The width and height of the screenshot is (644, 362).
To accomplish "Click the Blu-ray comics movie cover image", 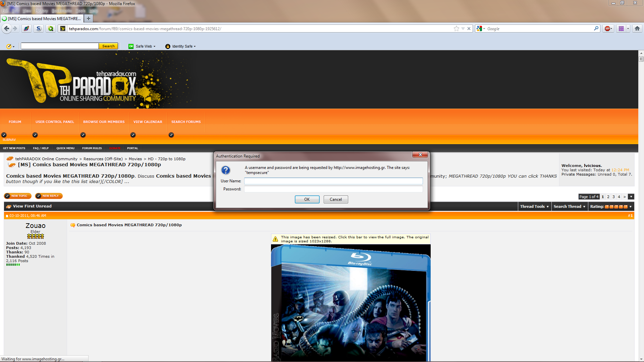I will [351, 303].
